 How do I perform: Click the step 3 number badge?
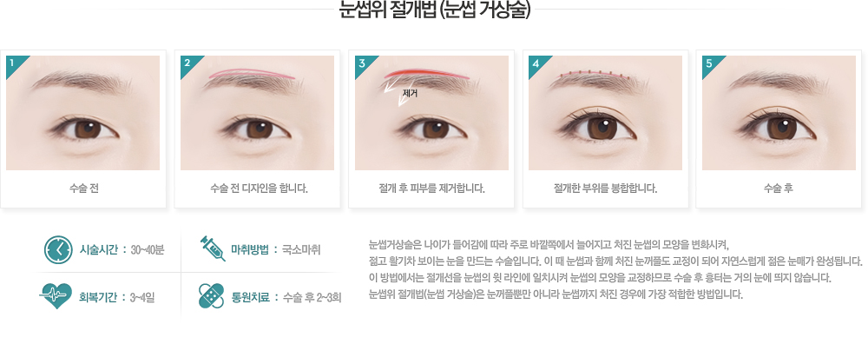coord(360,62)
